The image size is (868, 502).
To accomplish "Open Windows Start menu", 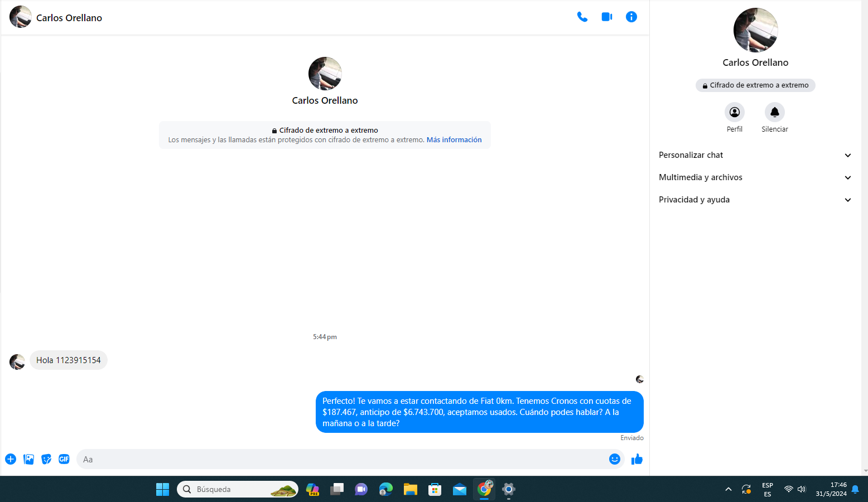I will [x=162, y=489].
